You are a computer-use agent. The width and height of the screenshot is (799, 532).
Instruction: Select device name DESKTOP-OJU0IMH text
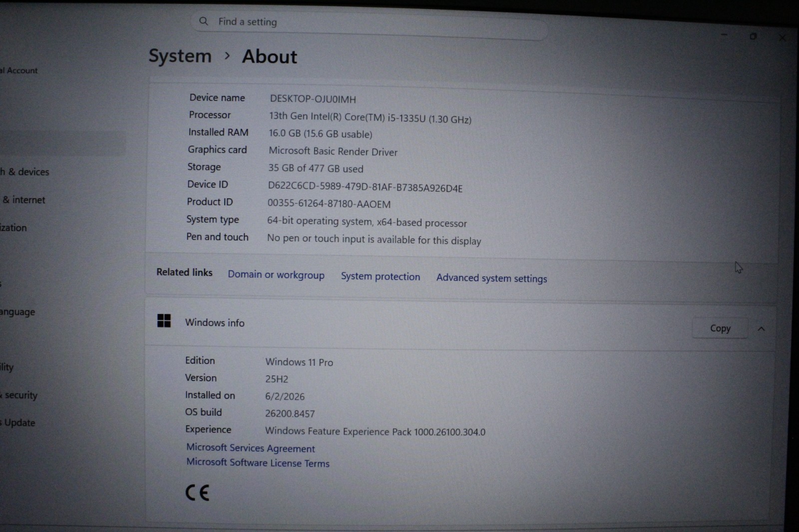(313, 99)
